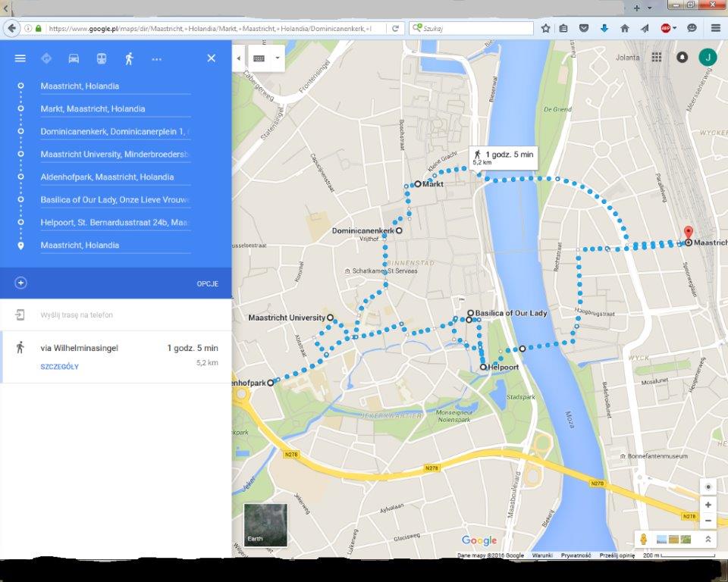
Task: Click the Aldenhofpark waypoint field
Action: tap(115, 177)
